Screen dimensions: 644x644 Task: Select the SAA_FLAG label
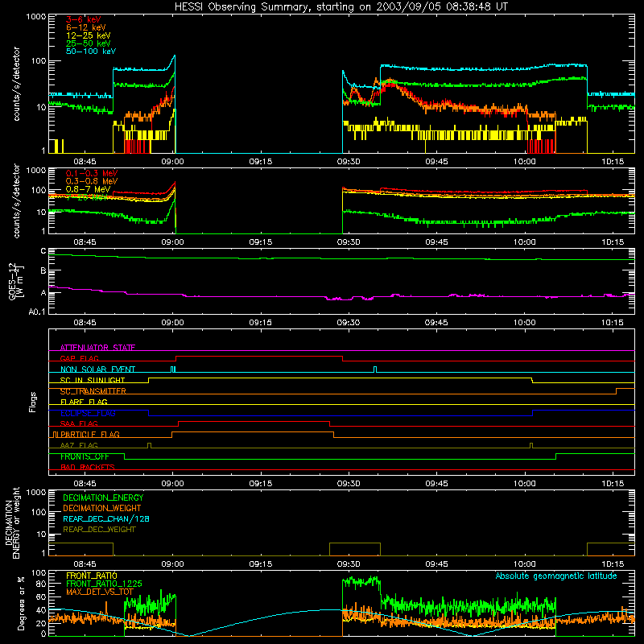point(79,423)
